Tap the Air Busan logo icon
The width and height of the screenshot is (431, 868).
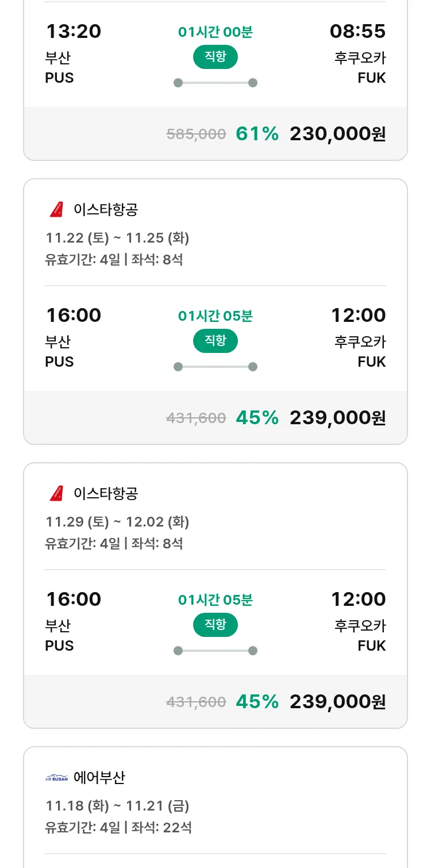point(56,778)
